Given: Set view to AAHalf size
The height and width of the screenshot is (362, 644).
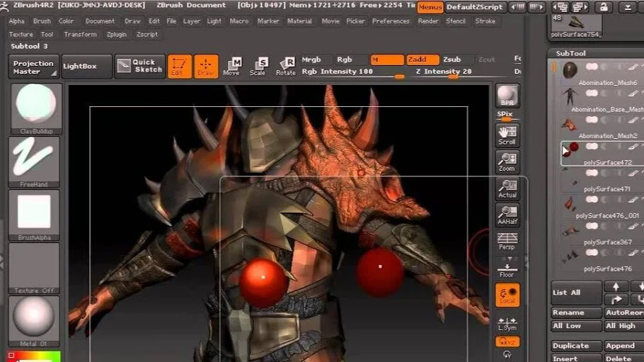Looking at the screenshot, I should pos(507,215).
